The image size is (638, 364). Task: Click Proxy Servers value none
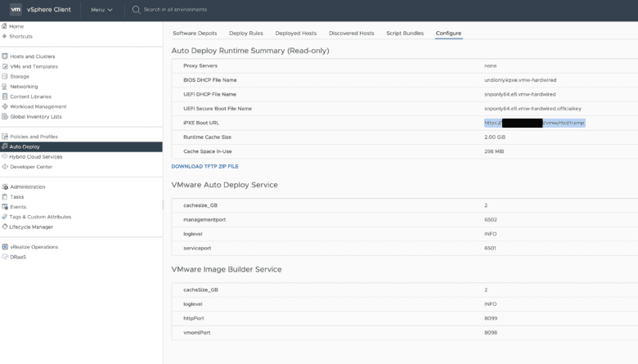[490, 65]
